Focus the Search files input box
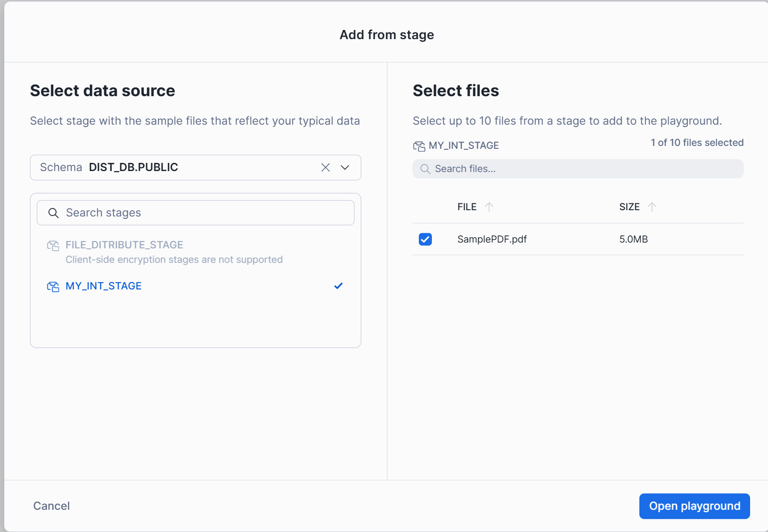 coord(580,169)
